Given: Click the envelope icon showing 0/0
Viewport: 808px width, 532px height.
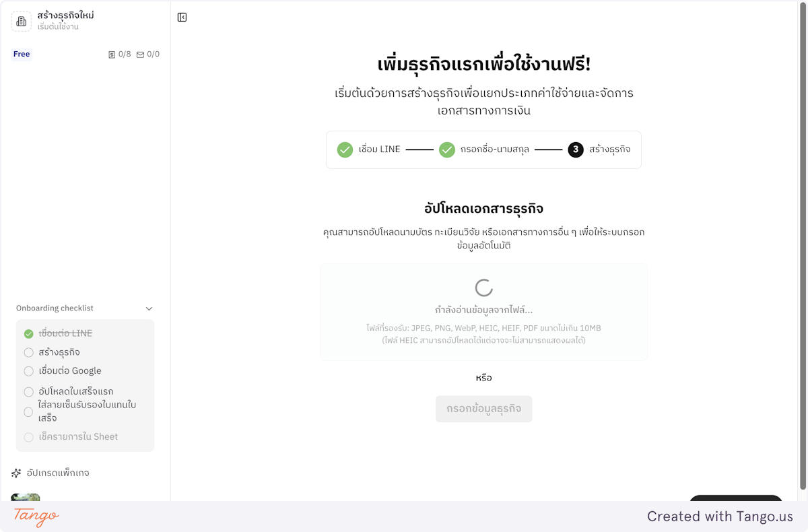Looking at the screenshot, I should [x=140, y=54].
